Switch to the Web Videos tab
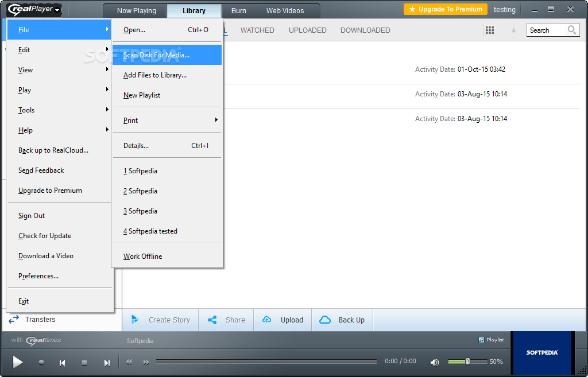Screen dimensions: 588x377 (285, 11)
